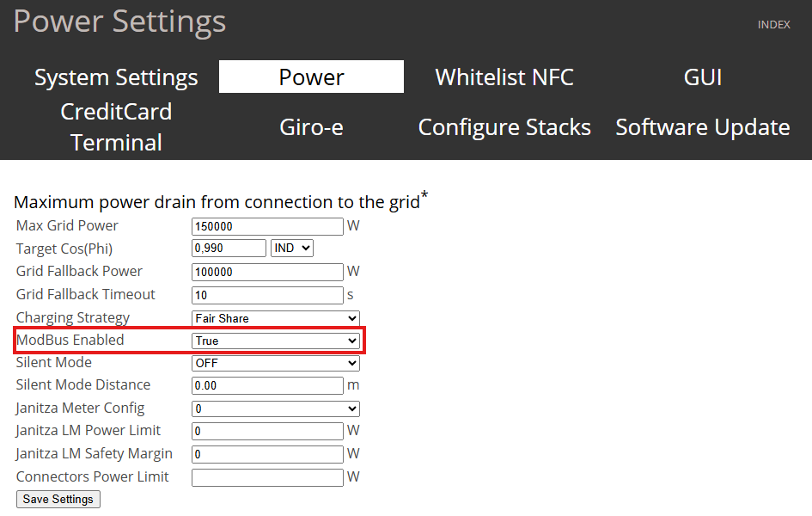Go to CreditCard Terminal tab
The height and width of the screenshot is (516, 812).
116,127
